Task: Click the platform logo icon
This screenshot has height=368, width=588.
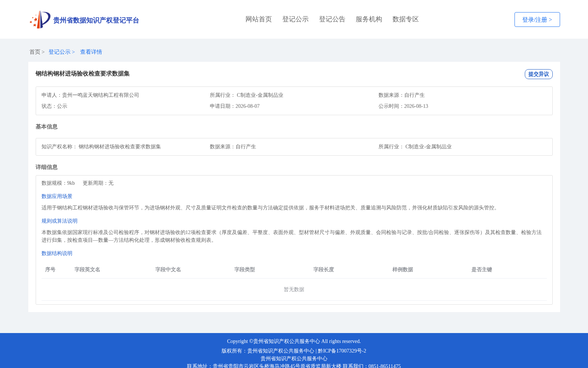Action: point(40,20)
